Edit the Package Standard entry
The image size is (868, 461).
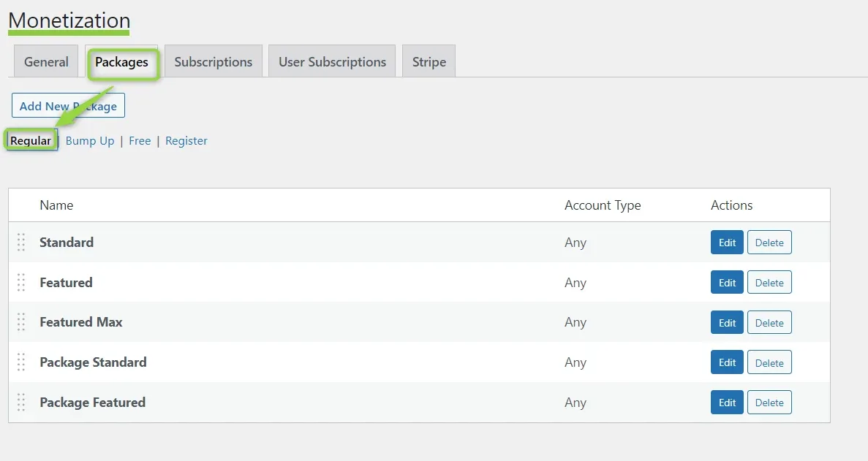[x=727, y=362]
